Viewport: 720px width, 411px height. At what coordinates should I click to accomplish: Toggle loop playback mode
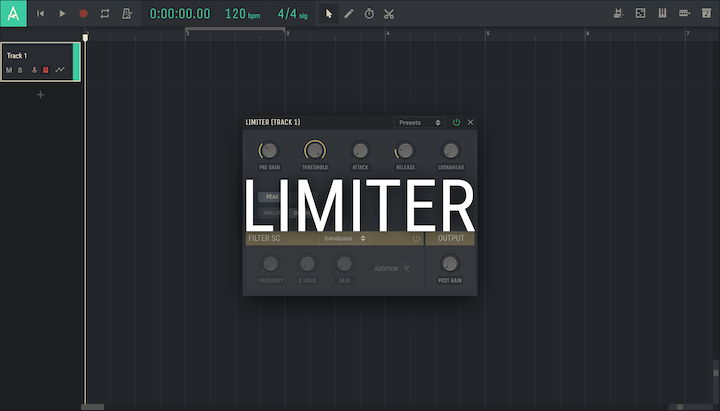105,14
